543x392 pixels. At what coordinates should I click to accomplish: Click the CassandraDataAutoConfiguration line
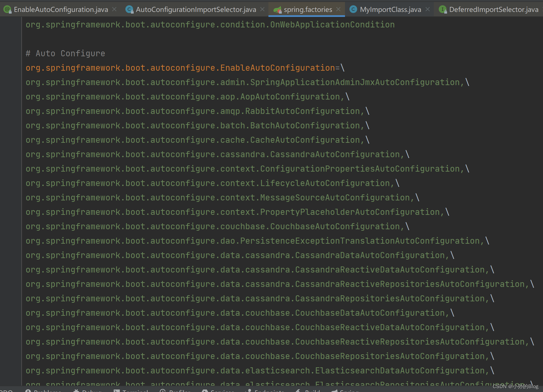click(x=240, y=255)
